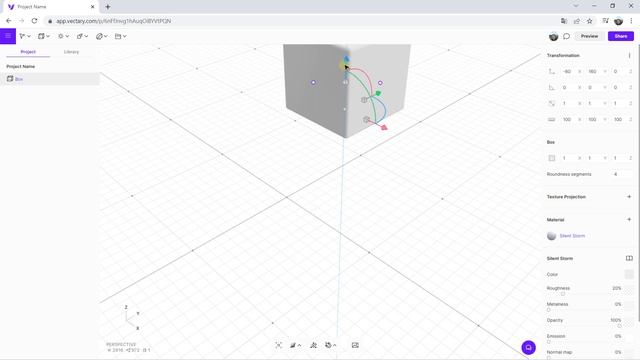Click the Silent Storm material sphere thumbnail

coord(551,236)
